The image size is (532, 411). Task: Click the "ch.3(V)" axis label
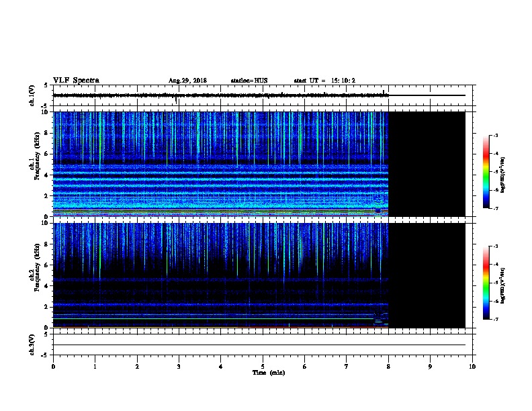[x=32, y=345]
